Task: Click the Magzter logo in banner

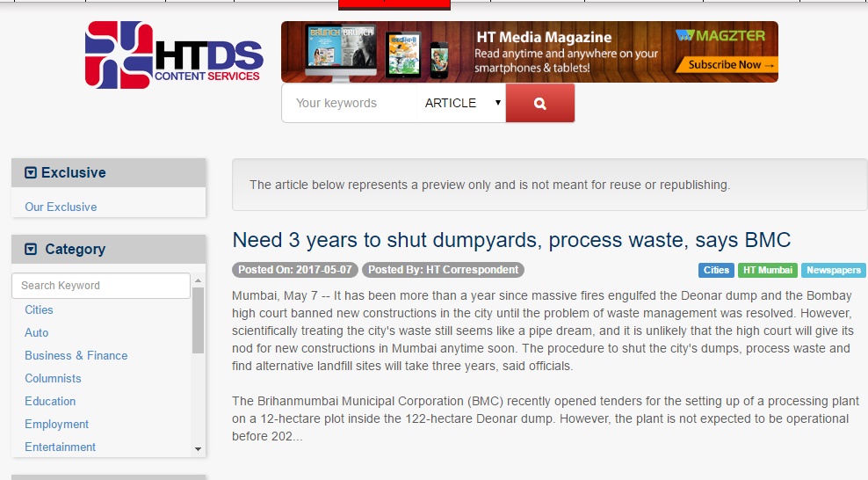Action: (x=720, y=36)
